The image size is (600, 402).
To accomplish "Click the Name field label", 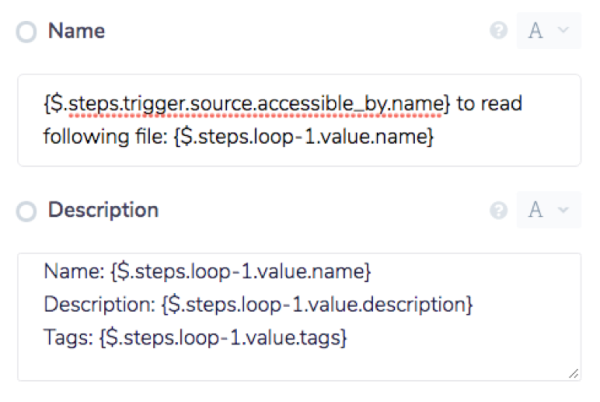I will [77, 31].
